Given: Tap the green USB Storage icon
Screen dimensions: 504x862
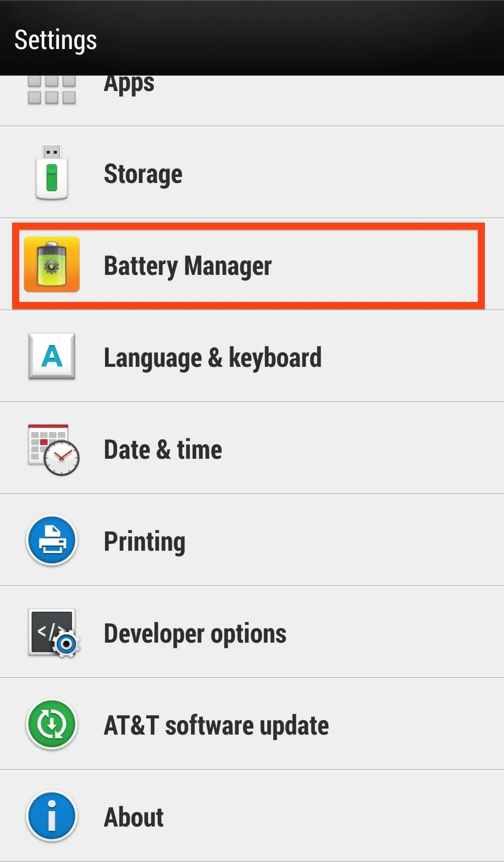Looking at the screenshot, I should [x=52, y=172].
